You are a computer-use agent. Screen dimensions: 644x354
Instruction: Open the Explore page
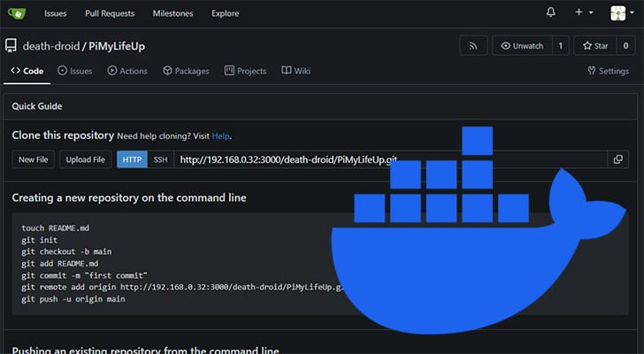tap(225, 13)
